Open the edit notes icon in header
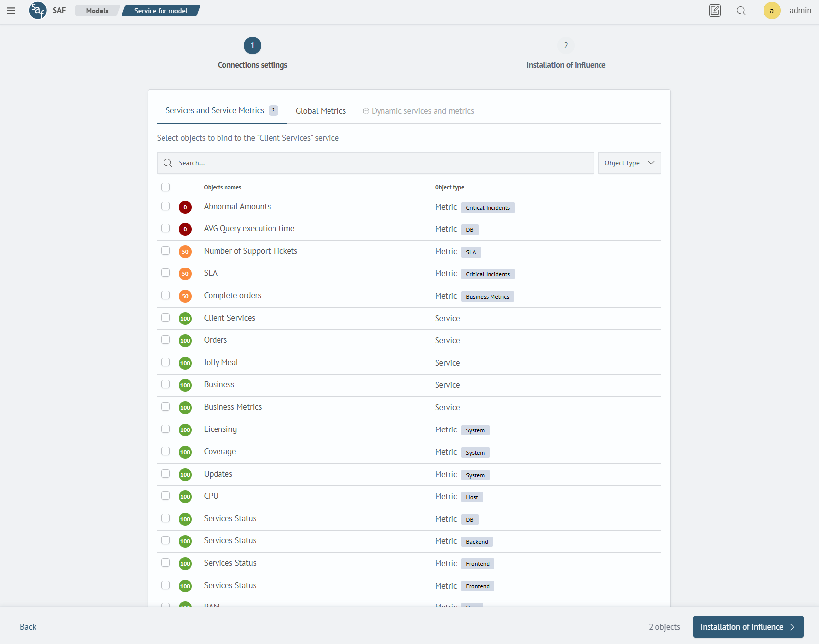The height and width of the screenshot is (644, 819). click(714, 11)
